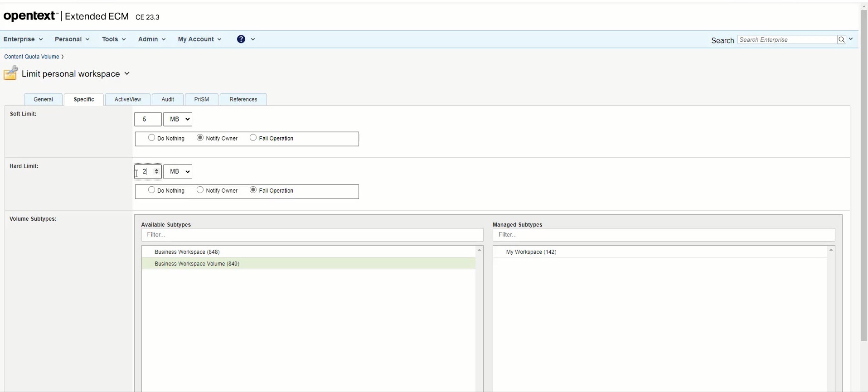The width and height of the screenshot is (868, 392).
Task: Click the Limit personal workspace folder icon
Action: coord(11,73)
